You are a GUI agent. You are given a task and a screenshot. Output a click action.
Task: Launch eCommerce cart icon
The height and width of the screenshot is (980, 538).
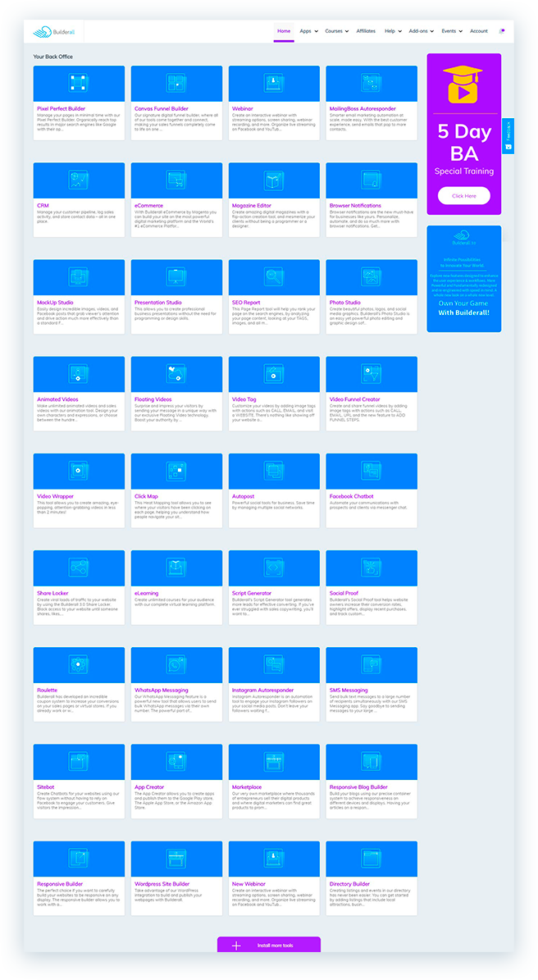pyautogui.click(x=176, y=180)
